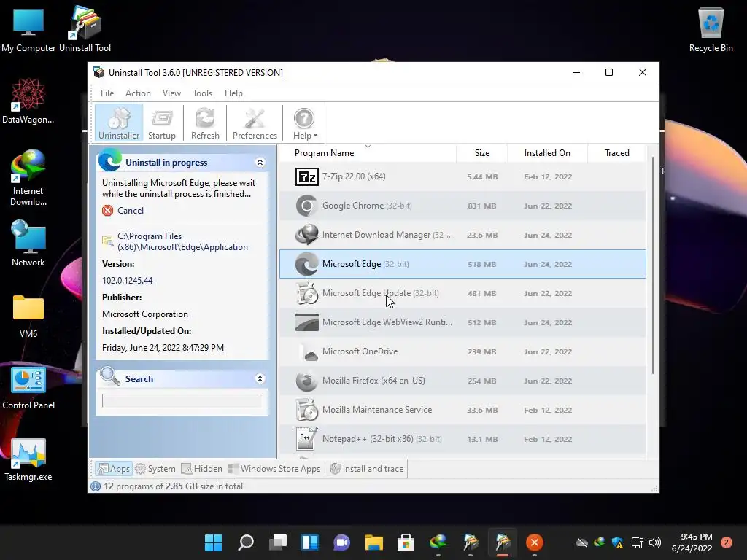747x560 pixels.
Task: Select the Google Chrome program icon
Action: pyautogui.click(x=307, y=206)
